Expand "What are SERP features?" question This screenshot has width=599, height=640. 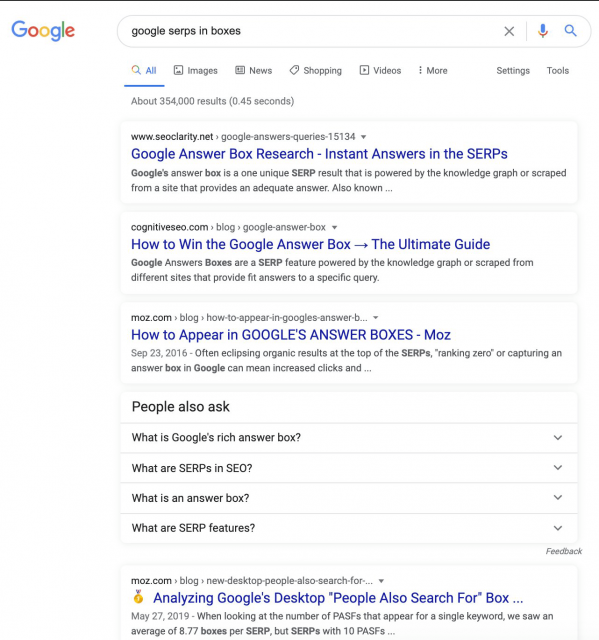click(x=349, y=528)
